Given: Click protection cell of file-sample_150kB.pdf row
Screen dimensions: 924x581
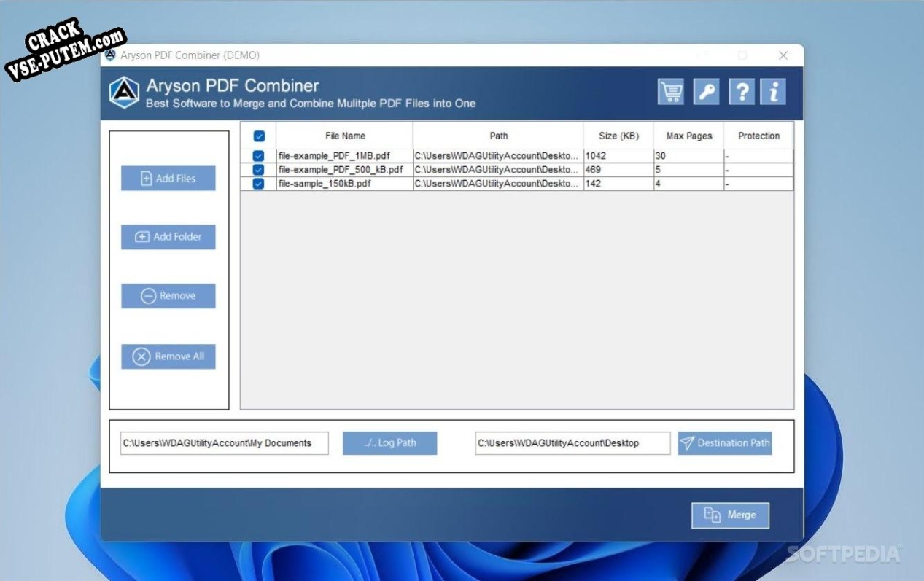Looking at the screenshot, I should 758,184.
